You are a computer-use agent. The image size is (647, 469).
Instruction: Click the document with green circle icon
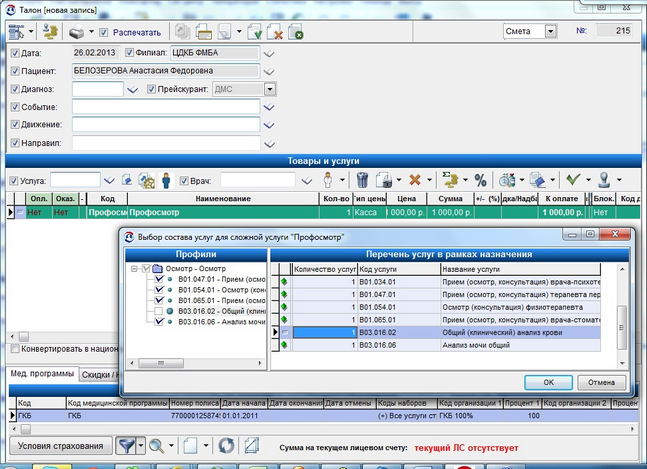tap(296, 32)
